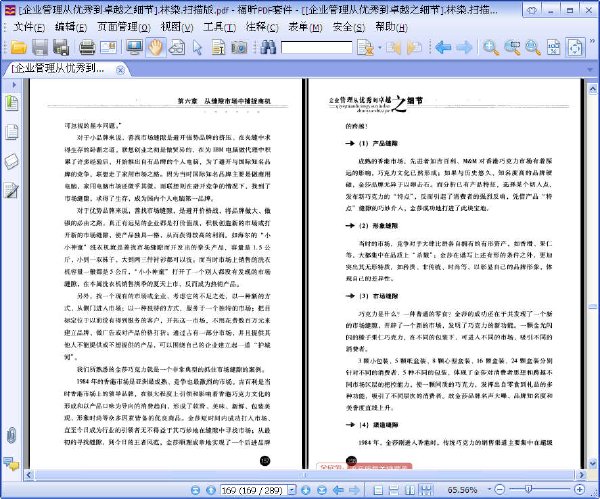Open the Pages thumbnails panel in the sidebar

11,132
